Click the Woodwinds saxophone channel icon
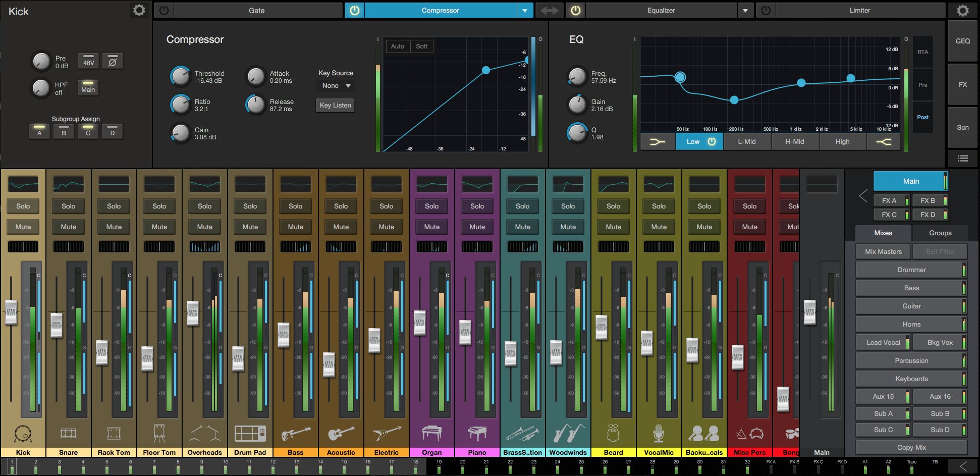Viewport: 980px width, 476px height. tap(568, 433)
